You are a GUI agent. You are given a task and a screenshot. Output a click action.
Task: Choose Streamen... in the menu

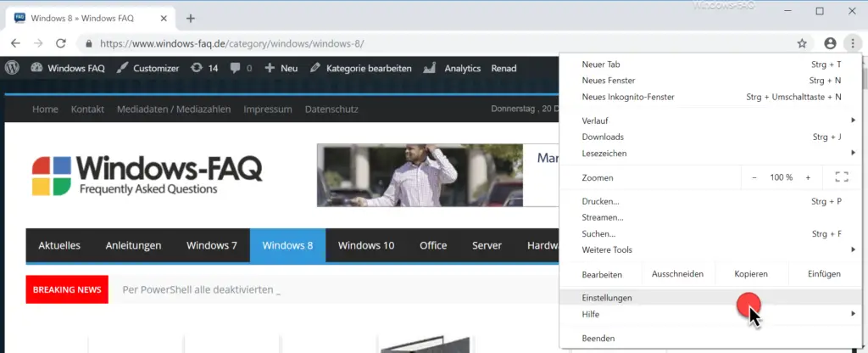[x=711, y=217]
